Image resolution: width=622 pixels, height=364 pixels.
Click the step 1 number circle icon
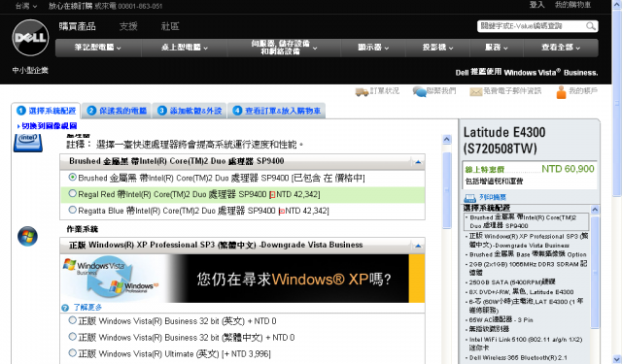21,111
